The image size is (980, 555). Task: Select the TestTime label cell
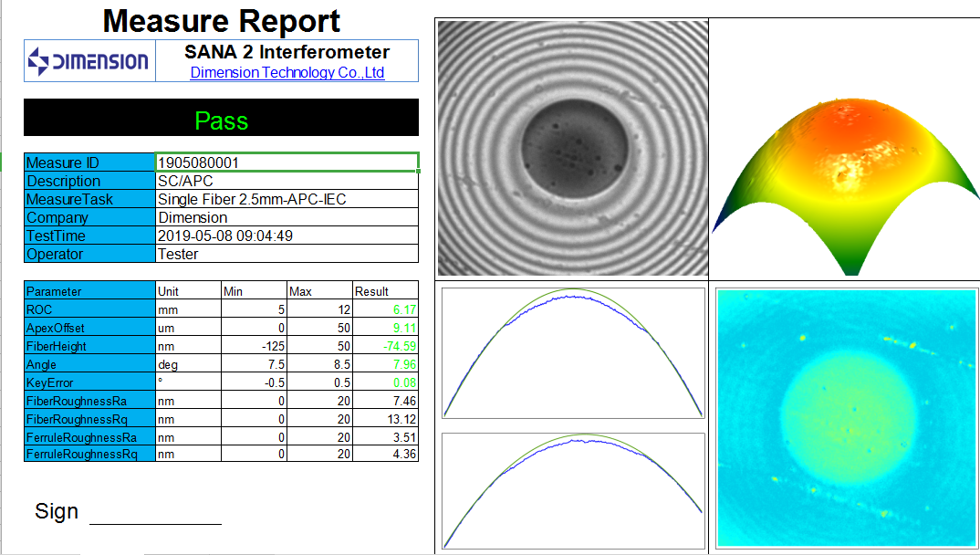[89, 235]
